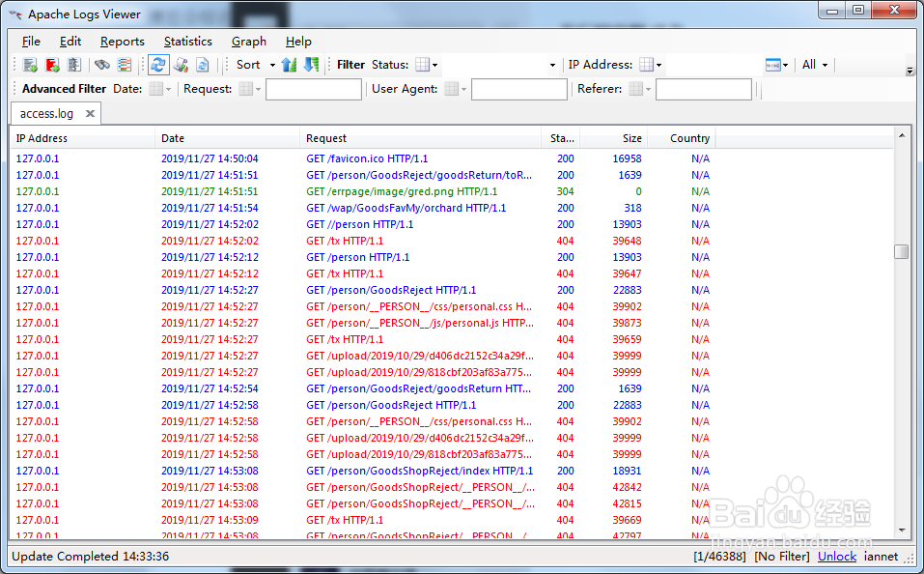Open the search tool using the binoculars icon
This screenshot has width=924, height=574.
pos(102,64)
